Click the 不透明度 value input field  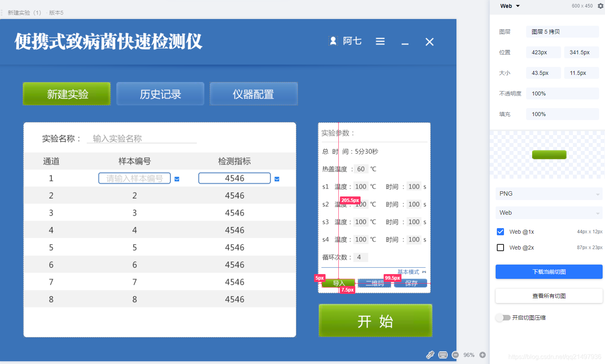click(x=562, y=93)
